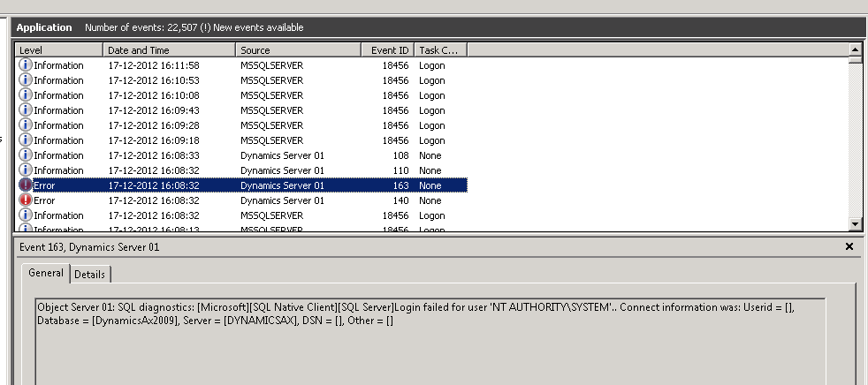The height and width of the screenshot is (385, 868).
Task: Click Logon task category in 16:10:53 row
Action: point(431,80)
